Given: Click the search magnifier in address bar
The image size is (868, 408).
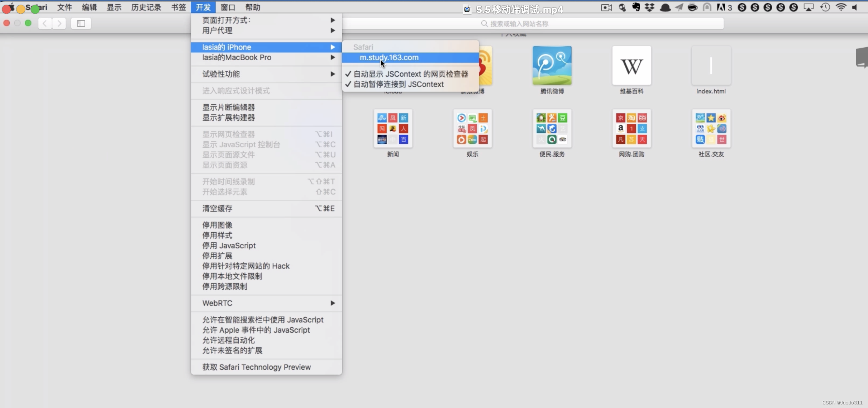Looking at the screenshot, I should coord(484,24).
